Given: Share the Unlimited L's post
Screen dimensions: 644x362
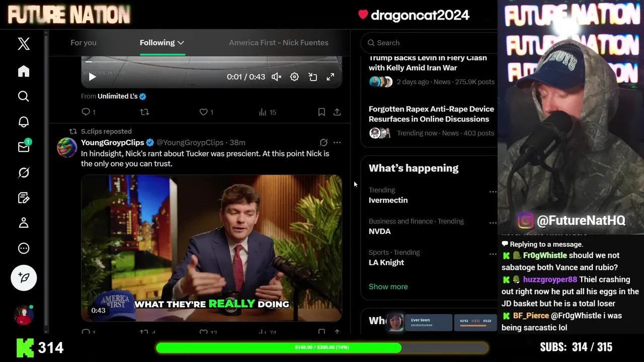Looking at the screenshot, I should pos(337,112).
